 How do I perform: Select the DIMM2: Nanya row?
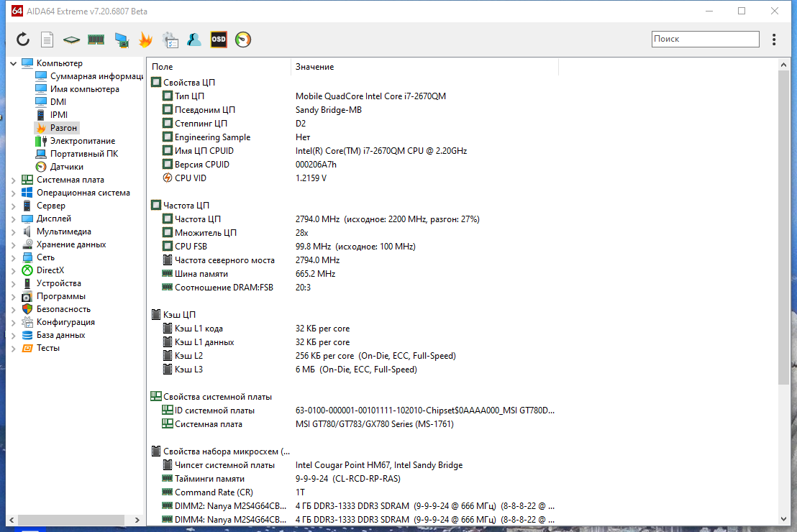(352, 506)
